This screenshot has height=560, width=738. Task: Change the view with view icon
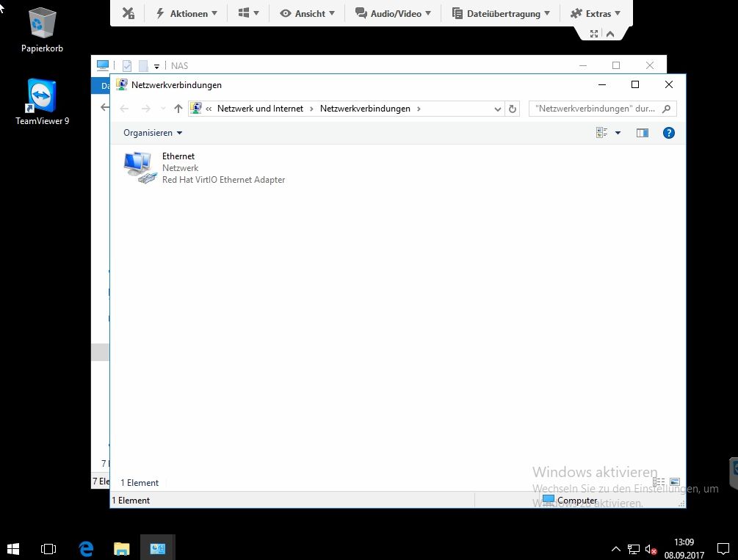601,133
